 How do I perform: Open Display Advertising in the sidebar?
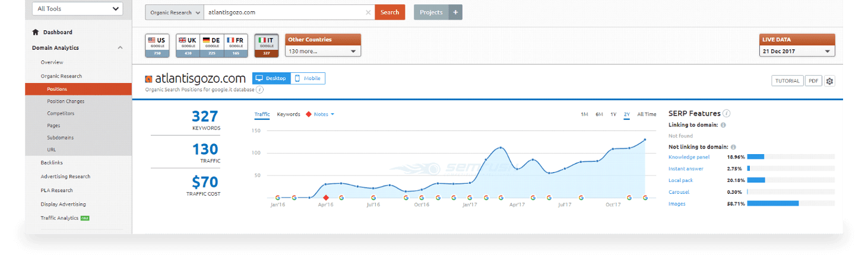point(63,204)
